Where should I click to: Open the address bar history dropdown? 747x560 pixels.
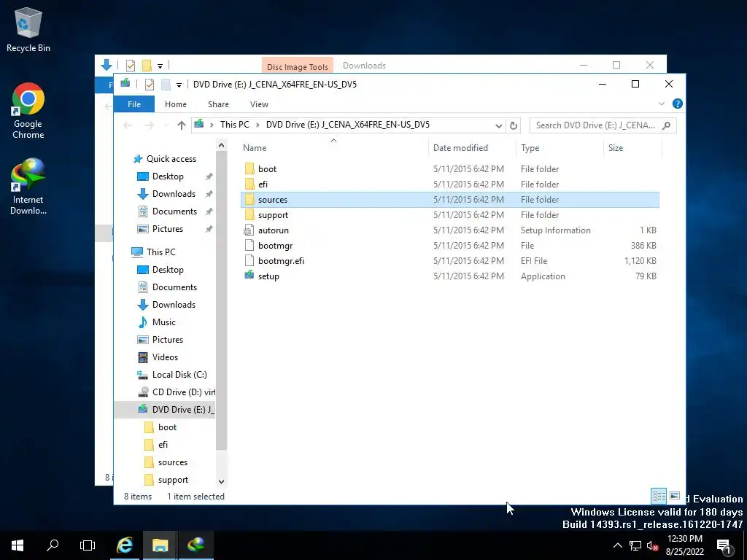tap(498, 125)
